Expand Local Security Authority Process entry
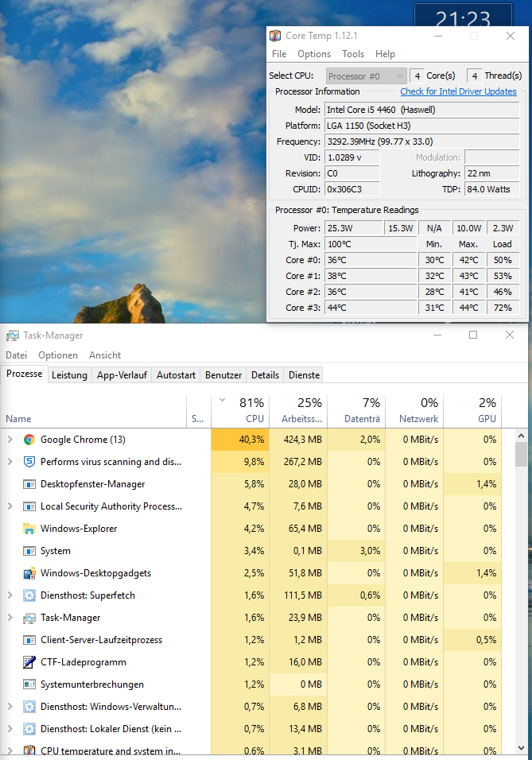 pyautogui.click(x=10, y=506)
